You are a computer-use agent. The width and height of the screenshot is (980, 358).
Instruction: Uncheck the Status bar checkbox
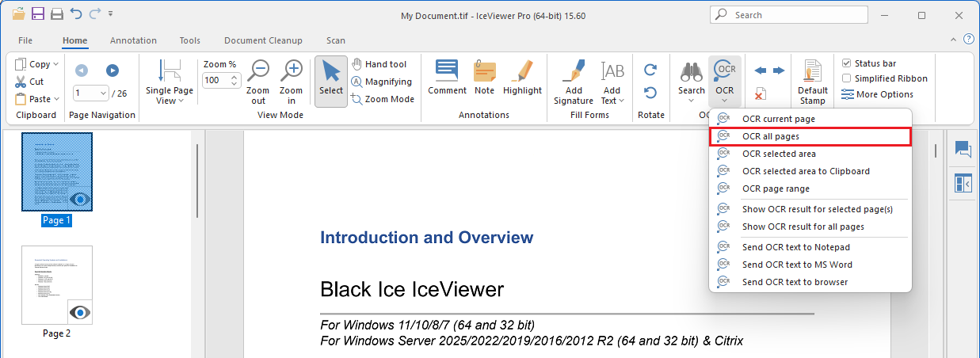tap(846, 63)
